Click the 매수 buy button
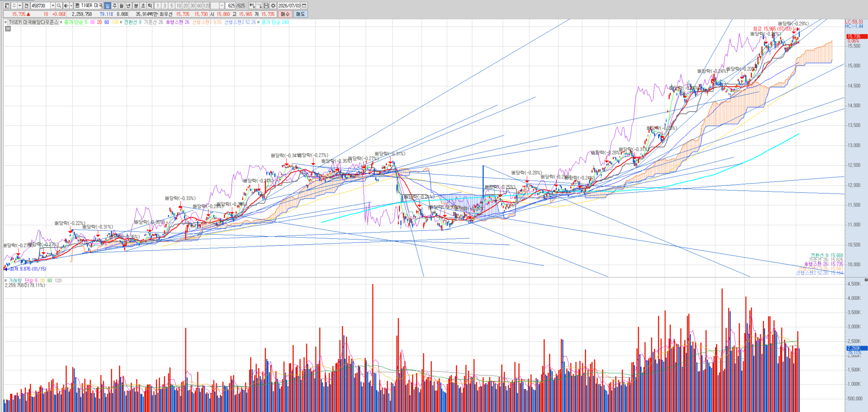The height and width of the screenshot is (412, 868). (285, 14)
